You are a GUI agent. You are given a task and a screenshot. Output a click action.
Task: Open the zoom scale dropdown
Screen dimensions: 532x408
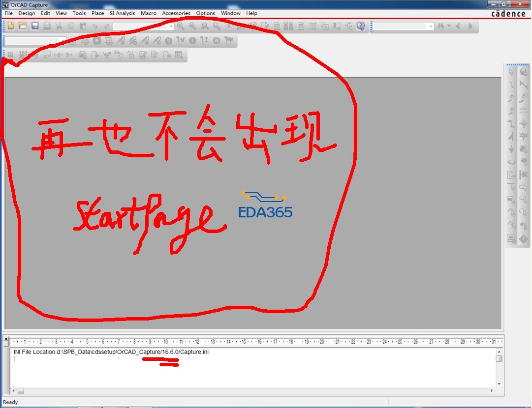pos(171,26)
